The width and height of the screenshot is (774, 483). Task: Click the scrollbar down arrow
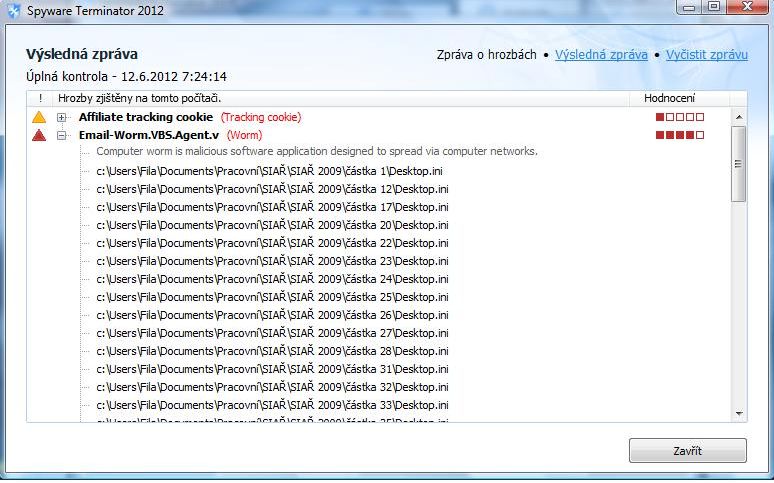pos(739,413)
